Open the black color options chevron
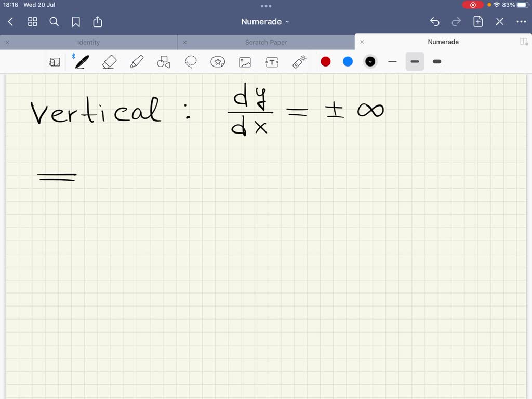The height and width of the screenshot is (399, 532). click(370, 61)
